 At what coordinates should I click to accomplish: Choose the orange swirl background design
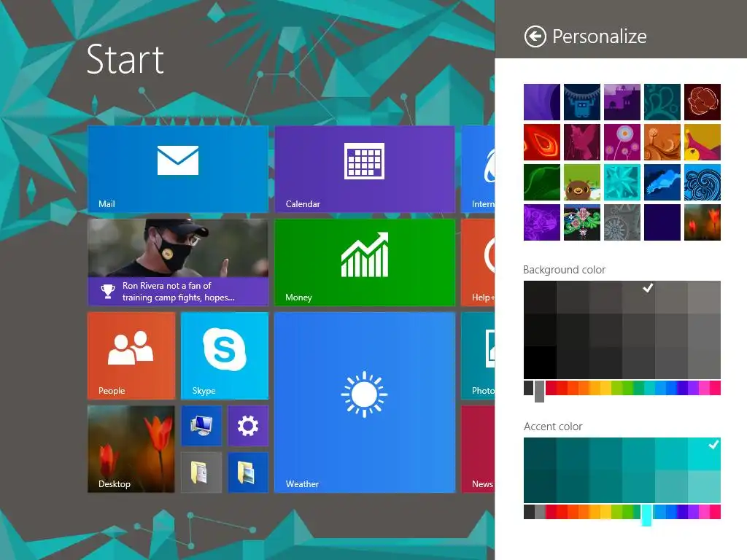662,142
